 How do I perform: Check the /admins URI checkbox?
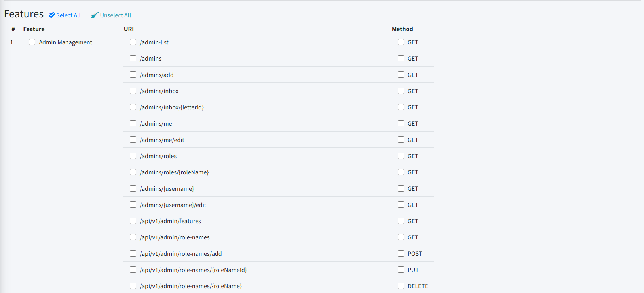[x=133, y=58]
